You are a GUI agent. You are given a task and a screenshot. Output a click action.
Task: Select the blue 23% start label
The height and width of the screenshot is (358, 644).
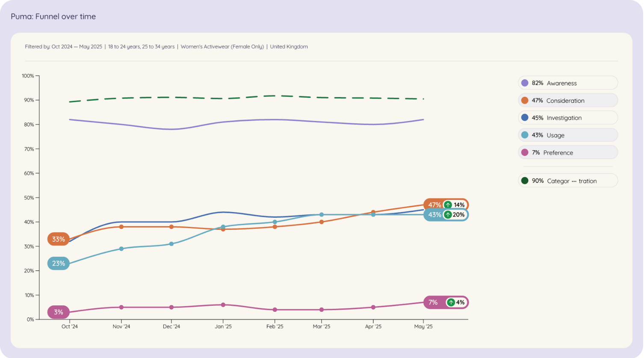coord(59,264)
